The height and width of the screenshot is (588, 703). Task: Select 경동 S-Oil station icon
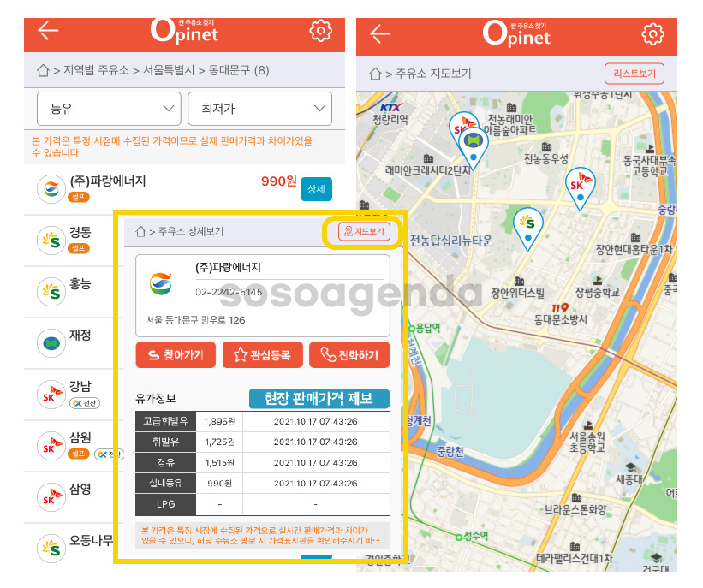pyautogui.click(x=51, y=241)
